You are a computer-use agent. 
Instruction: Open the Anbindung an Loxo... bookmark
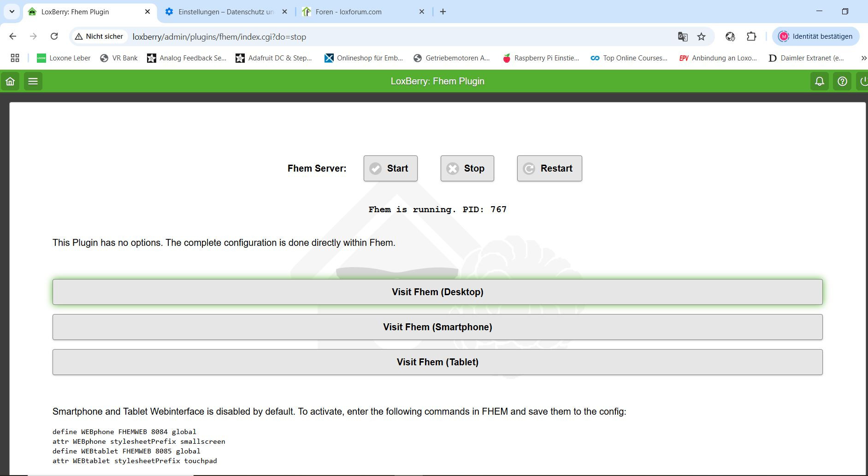718,58
